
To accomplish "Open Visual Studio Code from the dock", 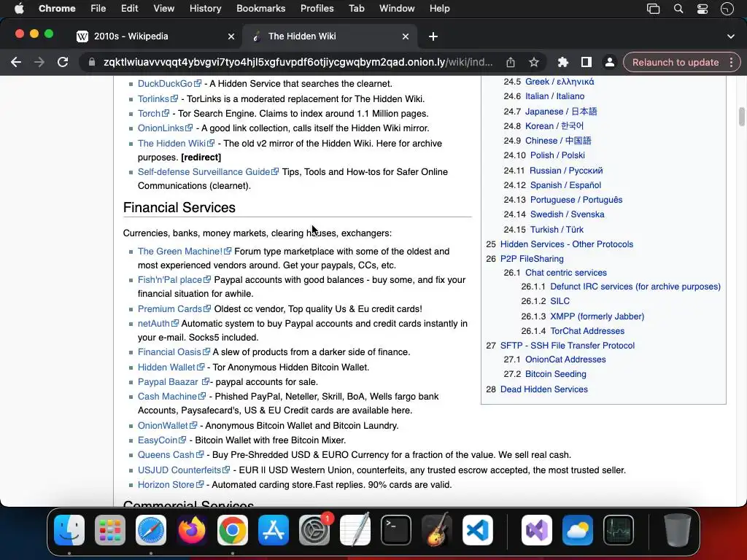I will (x=478, y=530).
